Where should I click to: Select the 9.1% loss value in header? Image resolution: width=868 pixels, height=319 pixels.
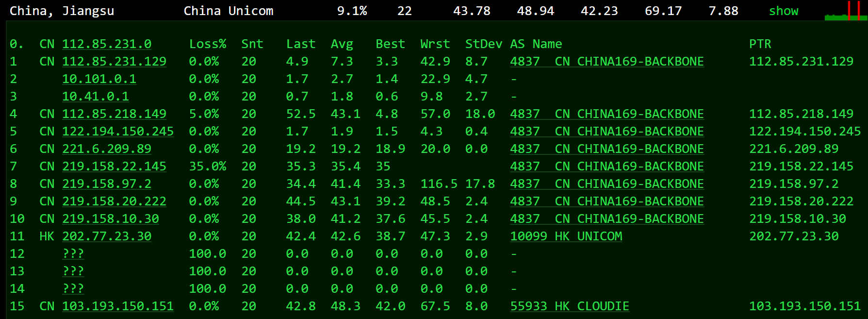352,11
